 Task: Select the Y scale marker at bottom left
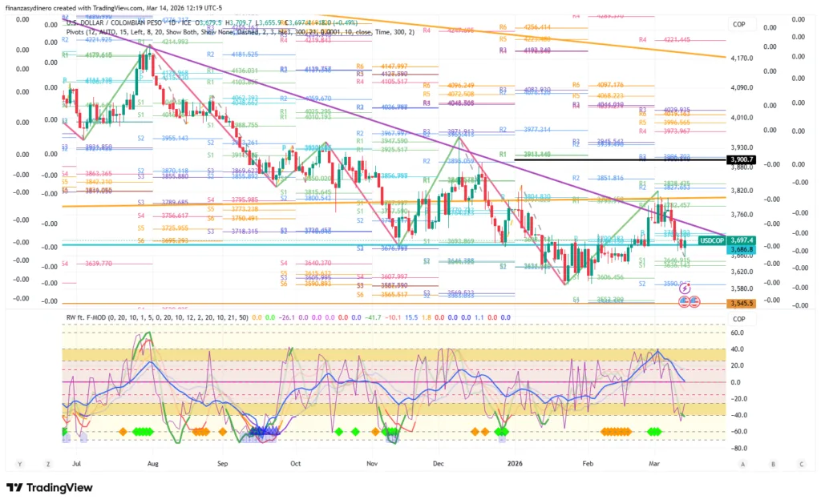click(18, 463)
